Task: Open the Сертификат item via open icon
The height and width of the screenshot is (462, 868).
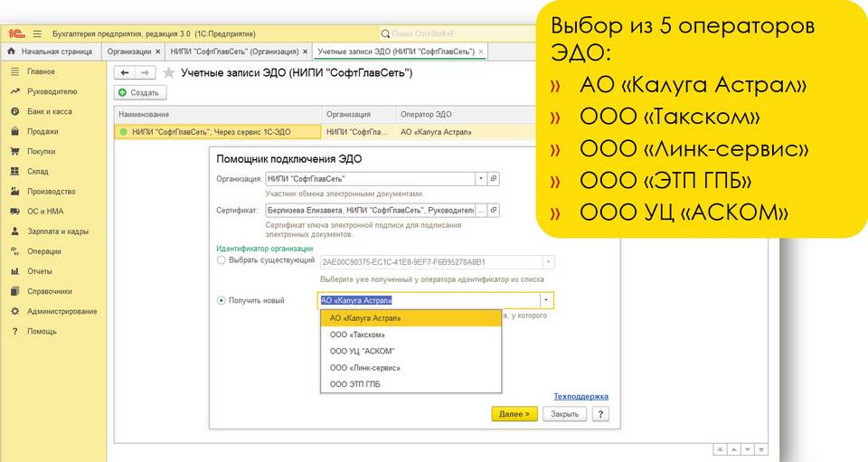Action: [494, 211]
